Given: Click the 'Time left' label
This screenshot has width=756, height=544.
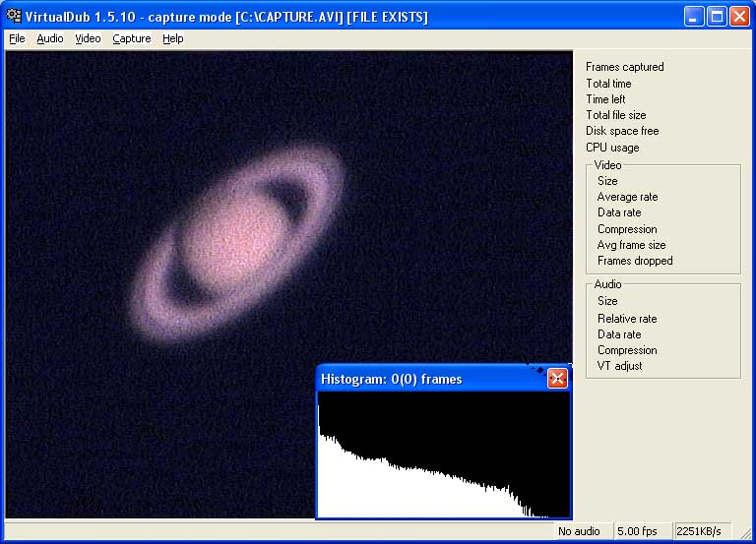Looking at the screenshot, I should coord(605,99).
